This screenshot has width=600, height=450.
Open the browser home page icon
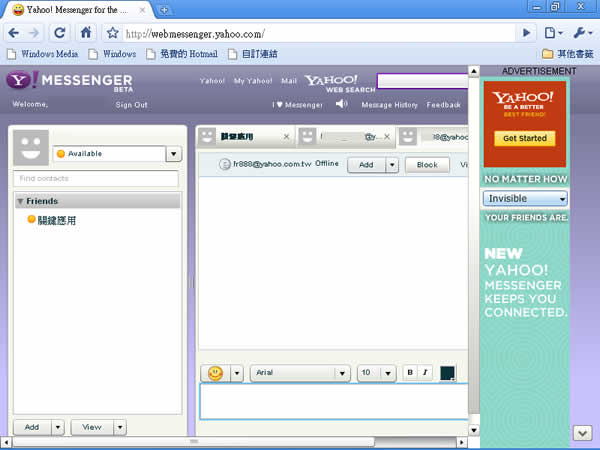tap(86, 33)
